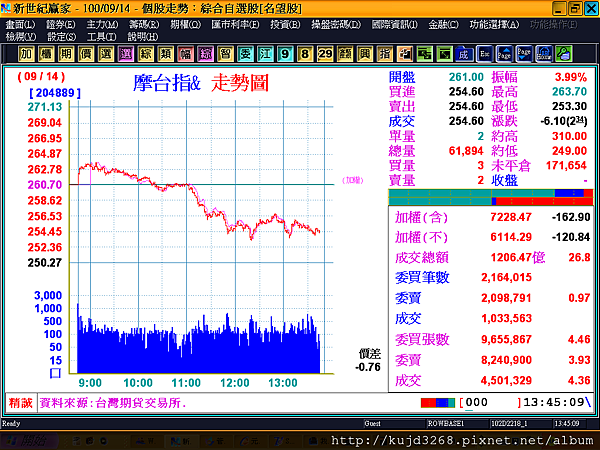The width and height of the screenshot is (600, 450).
Task: Open the 金融(C) menu
Action: pos(443,24)
